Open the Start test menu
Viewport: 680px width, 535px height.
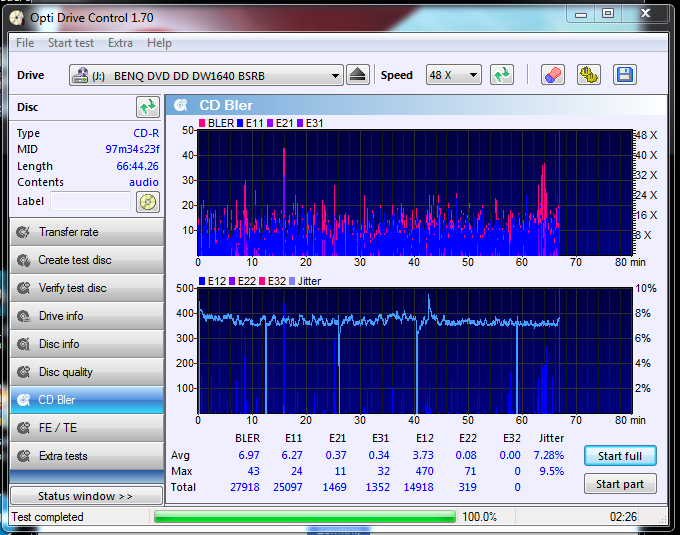click(71, 43)
